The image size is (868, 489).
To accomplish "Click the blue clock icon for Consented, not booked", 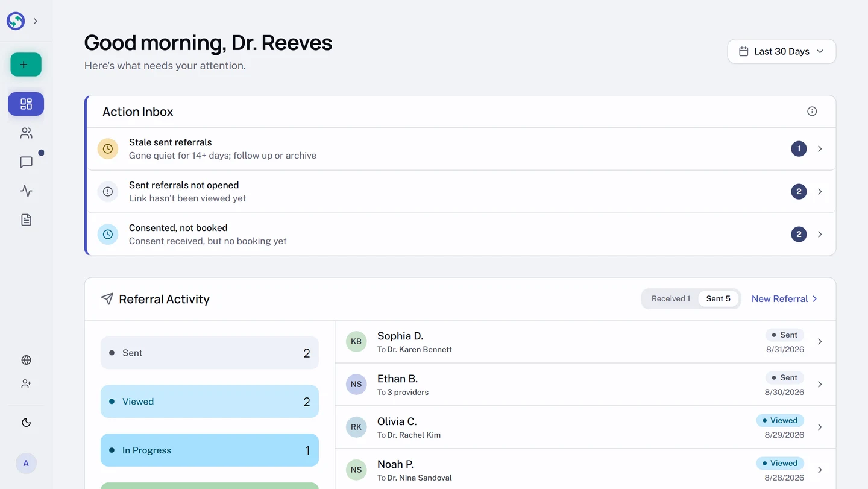I will (108, 234).
